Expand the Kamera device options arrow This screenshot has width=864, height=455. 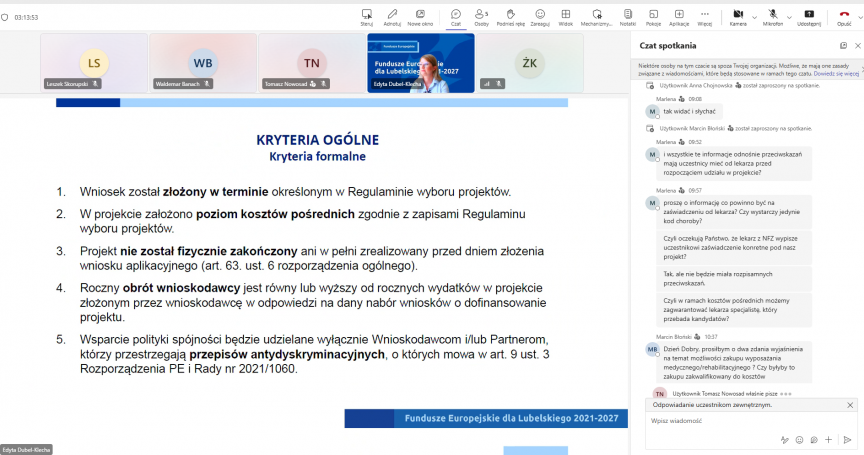754,18
